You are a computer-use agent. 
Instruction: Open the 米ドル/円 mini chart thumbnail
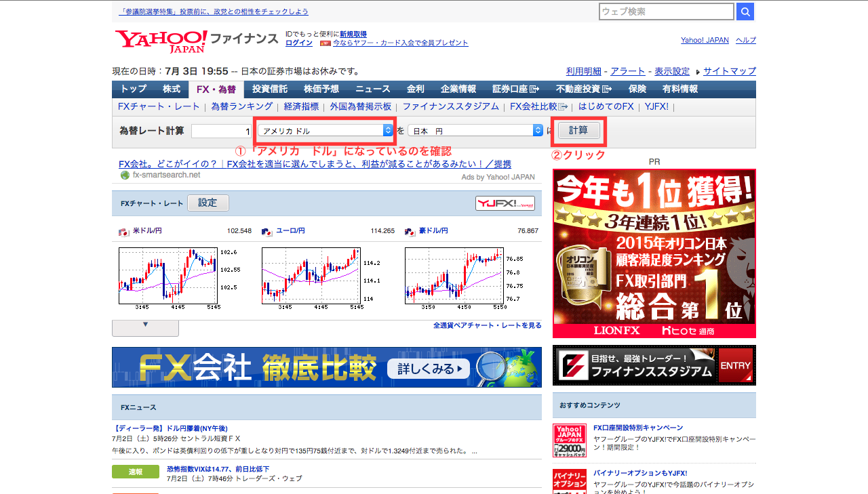tap(168, 275)
